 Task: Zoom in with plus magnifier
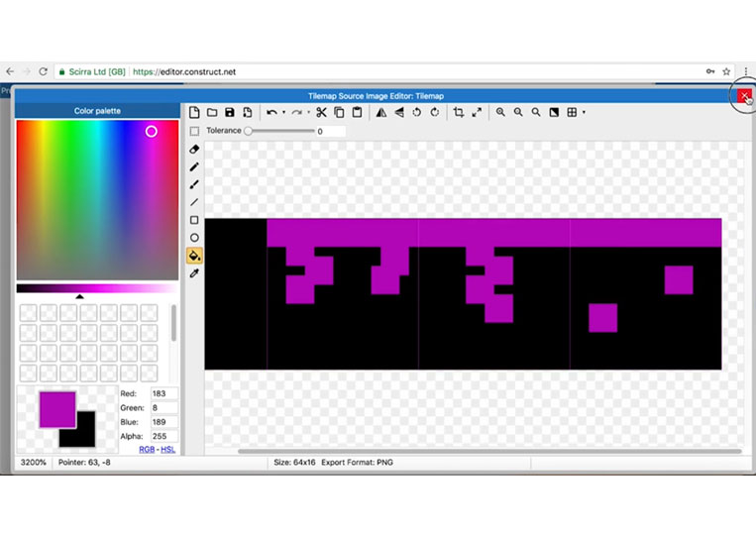tap(500, 112)
